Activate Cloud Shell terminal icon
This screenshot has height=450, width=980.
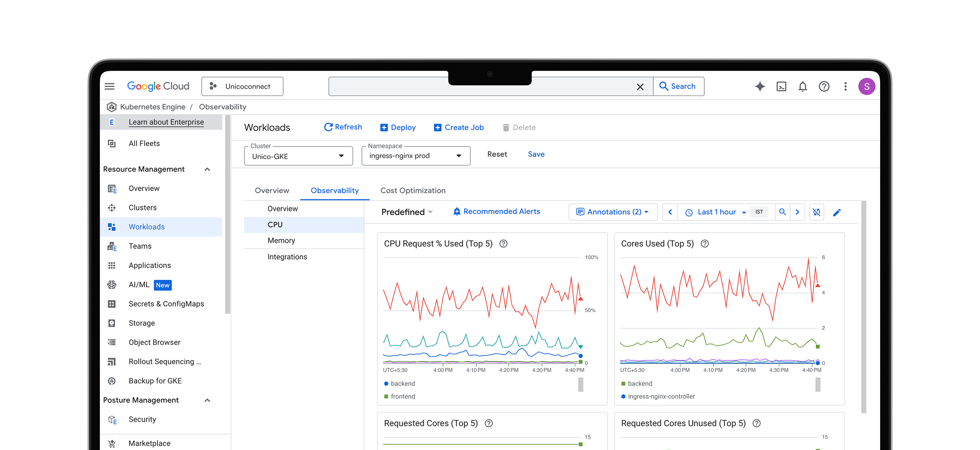click(x=781, y=86)
